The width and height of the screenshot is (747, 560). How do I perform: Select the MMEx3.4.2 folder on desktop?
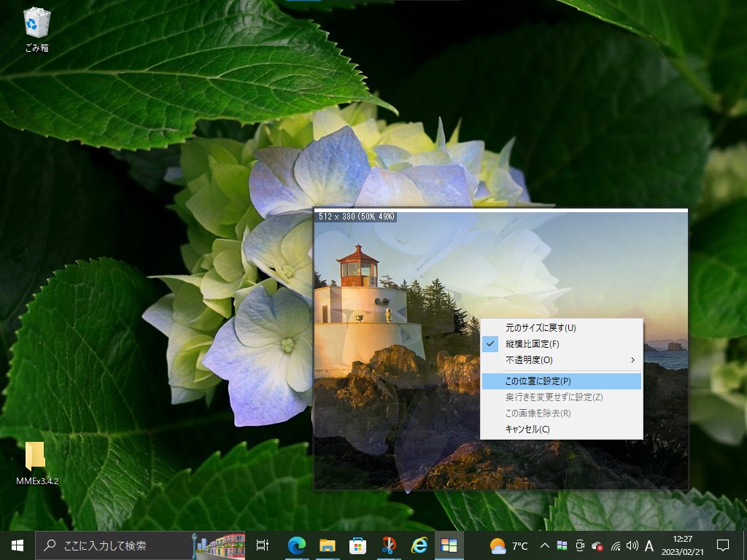tap(36, 463)
